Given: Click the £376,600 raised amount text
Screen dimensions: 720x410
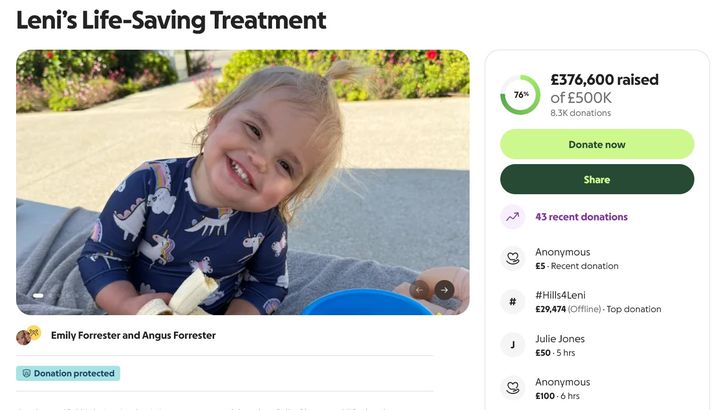Looking at the screenshot, I should (604, 80).
